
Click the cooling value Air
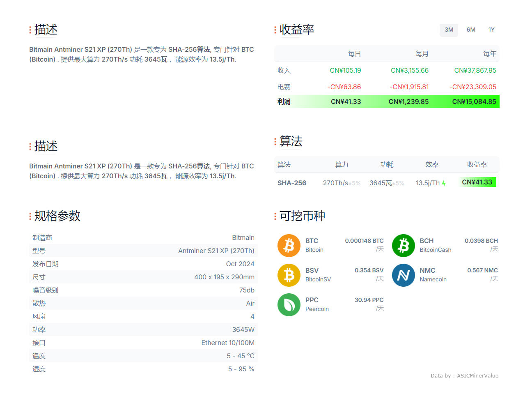click(250, 304)
